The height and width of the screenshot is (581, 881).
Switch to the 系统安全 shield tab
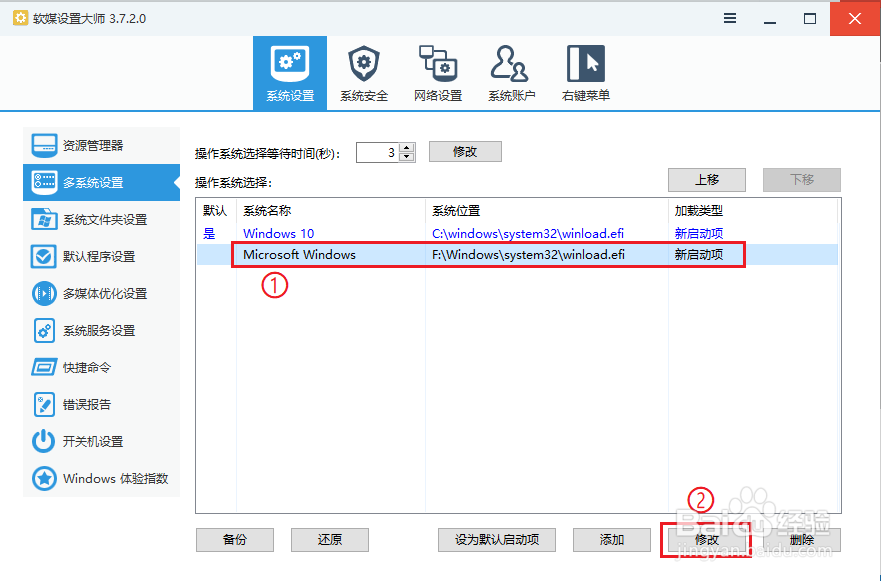[x=364, y=73]
